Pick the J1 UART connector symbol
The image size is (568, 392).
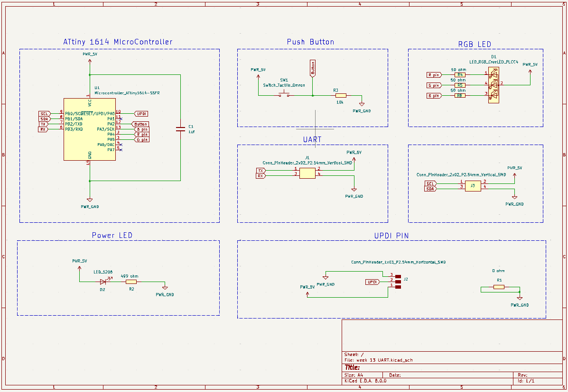point(307,173)
